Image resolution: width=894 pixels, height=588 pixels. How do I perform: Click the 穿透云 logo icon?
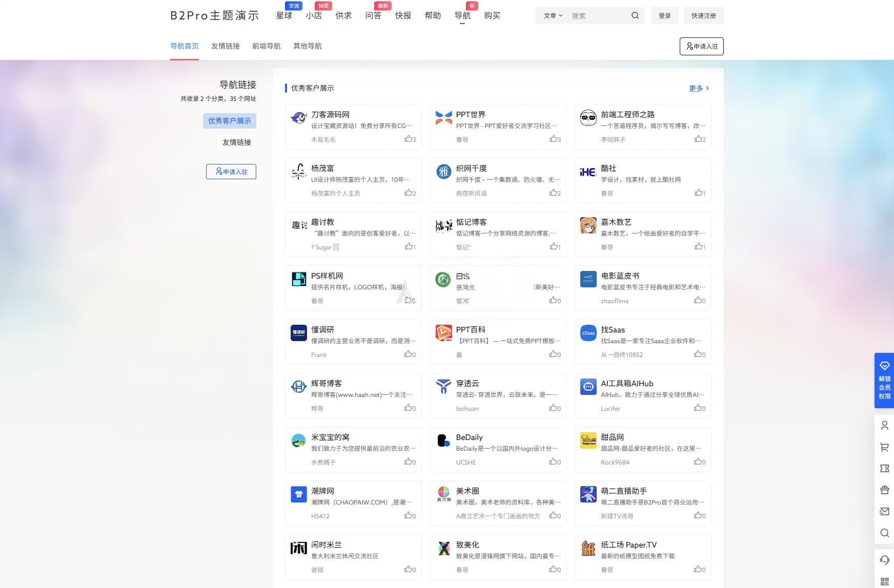[x=444, y=387]
